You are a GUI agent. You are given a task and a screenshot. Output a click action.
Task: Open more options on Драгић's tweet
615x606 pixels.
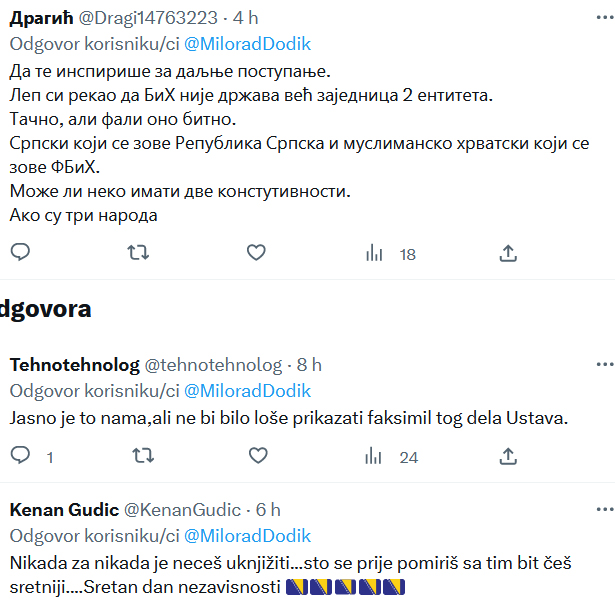605,17
